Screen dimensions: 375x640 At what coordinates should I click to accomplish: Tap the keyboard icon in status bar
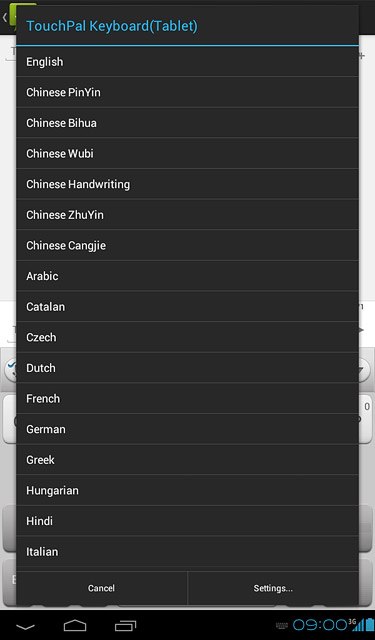282,625
